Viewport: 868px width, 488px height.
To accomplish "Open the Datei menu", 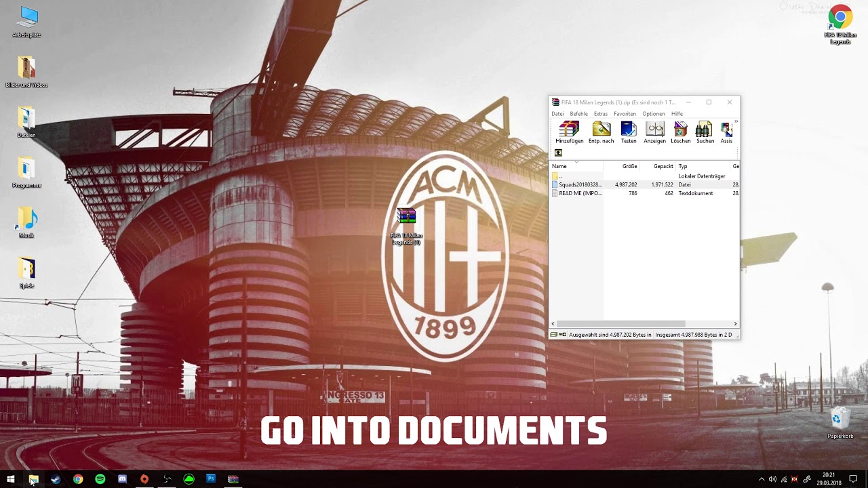I will [x=557, y=114].
